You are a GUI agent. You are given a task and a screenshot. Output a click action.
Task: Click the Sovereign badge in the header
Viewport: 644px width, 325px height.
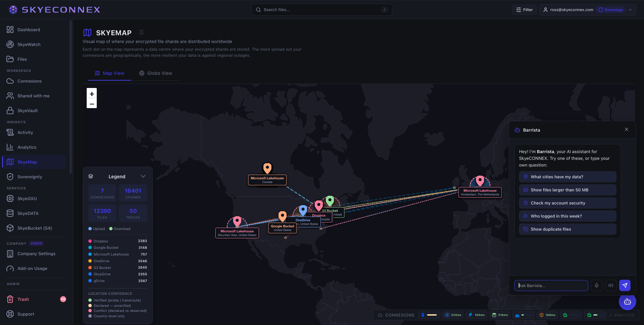611,10
